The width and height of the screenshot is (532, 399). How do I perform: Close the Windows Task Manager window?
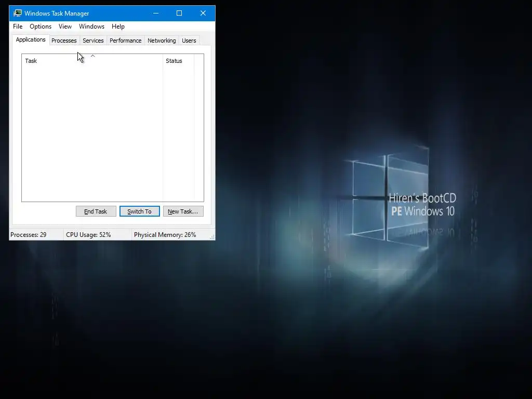point(203,13)
